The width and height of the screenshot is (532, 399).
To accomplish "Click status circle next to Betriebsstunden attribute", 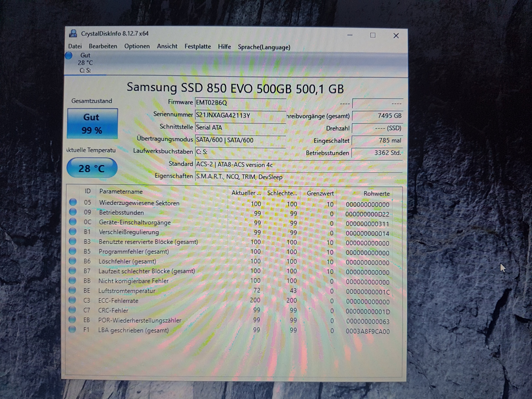I will [x=73, y=212].
